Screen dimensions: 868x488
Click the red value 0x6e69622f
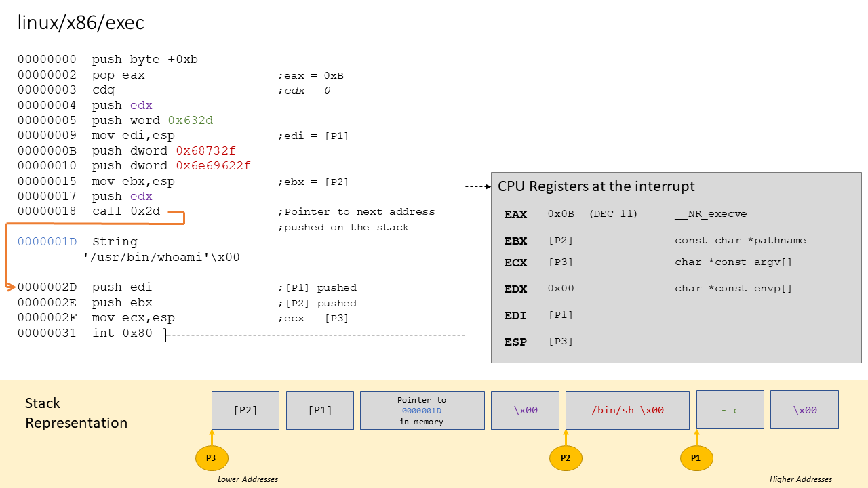(x=213, y=166)
